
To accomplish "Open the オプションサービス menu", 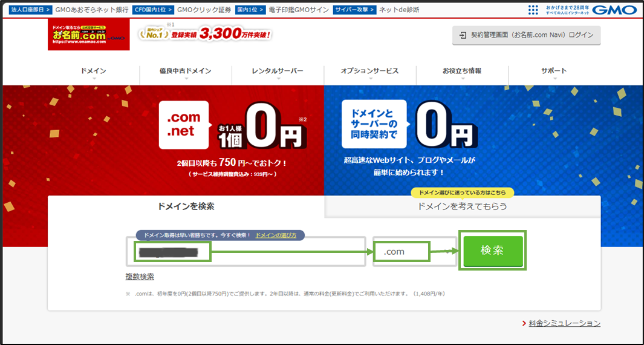I will pyautogui.click(x=369, y=71).
